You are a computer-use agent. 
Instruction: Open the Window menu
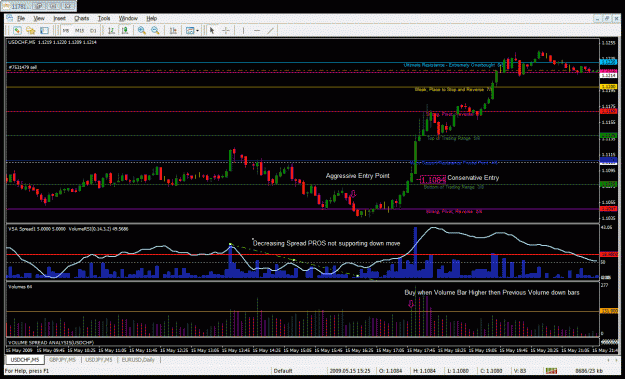tap(128, 18)
